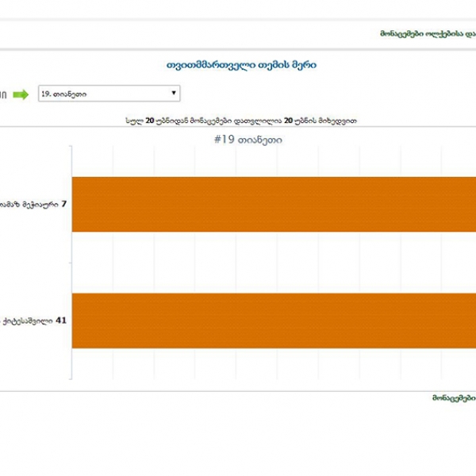Open the '19. თიანეთი' district dropdown
The width and height of the screenshot is (476, 476).
[x=109, y=94]
